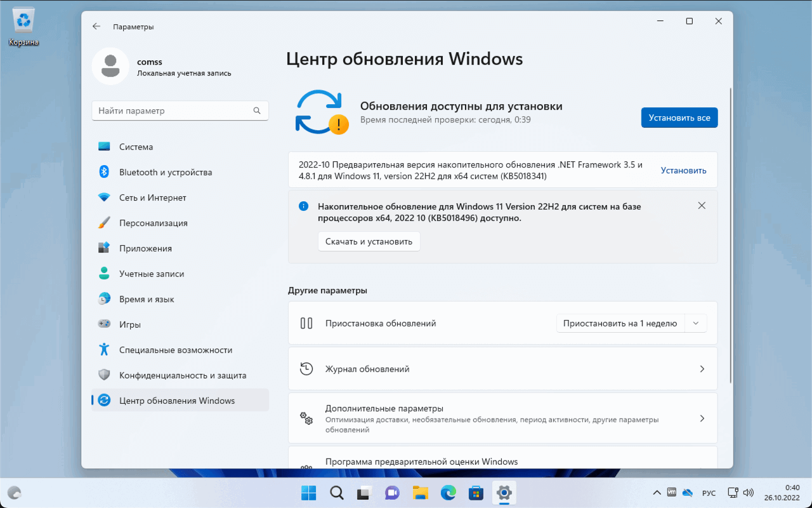
Task: Select Центр обновления Windows in sidebar
Action: coord(180,401)
